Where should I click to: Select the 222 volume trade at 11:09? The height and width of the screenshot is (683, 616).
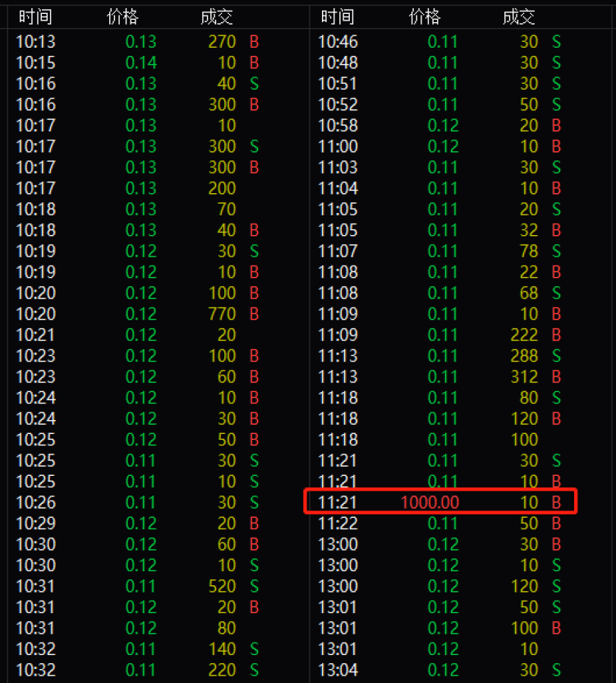524,335
